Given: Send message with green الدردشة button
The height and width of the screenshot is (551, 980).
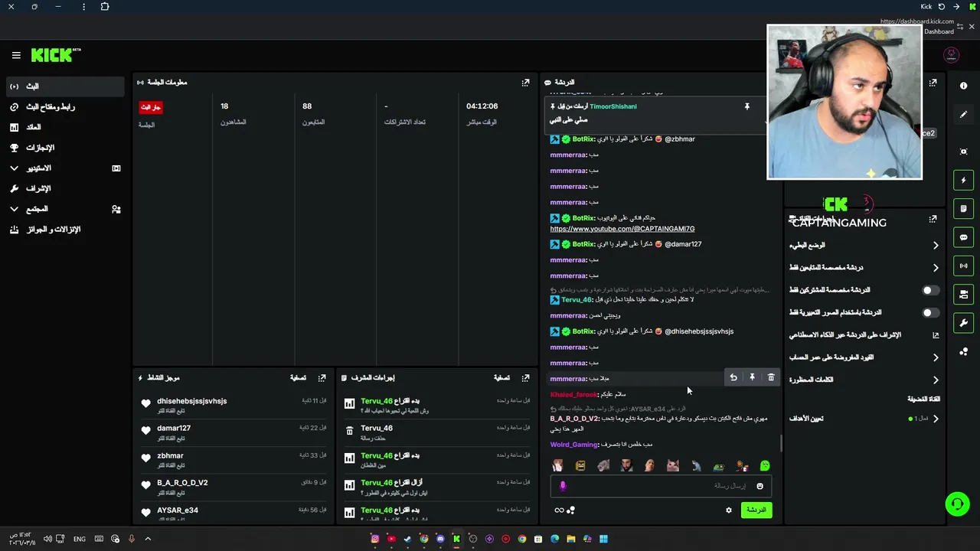Looking at the screenshot, I should [756, 510].
